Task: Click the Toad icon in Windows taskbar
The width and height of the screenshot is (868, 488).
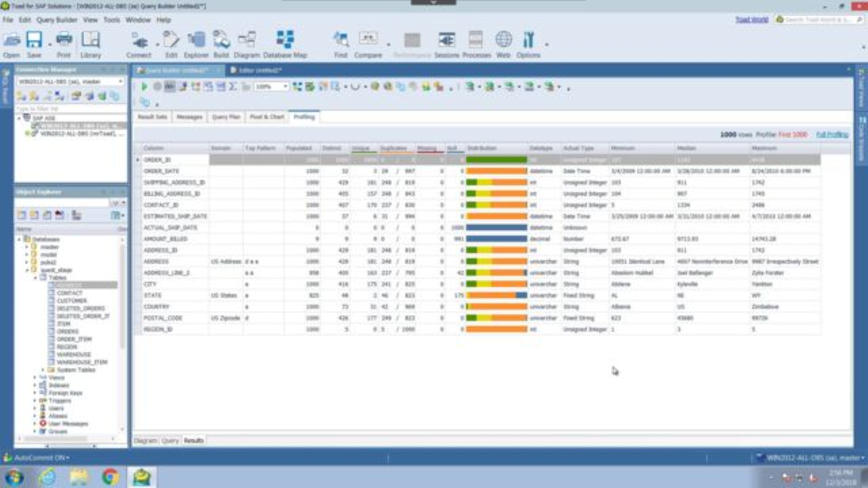Action: (x=142, y=477)
